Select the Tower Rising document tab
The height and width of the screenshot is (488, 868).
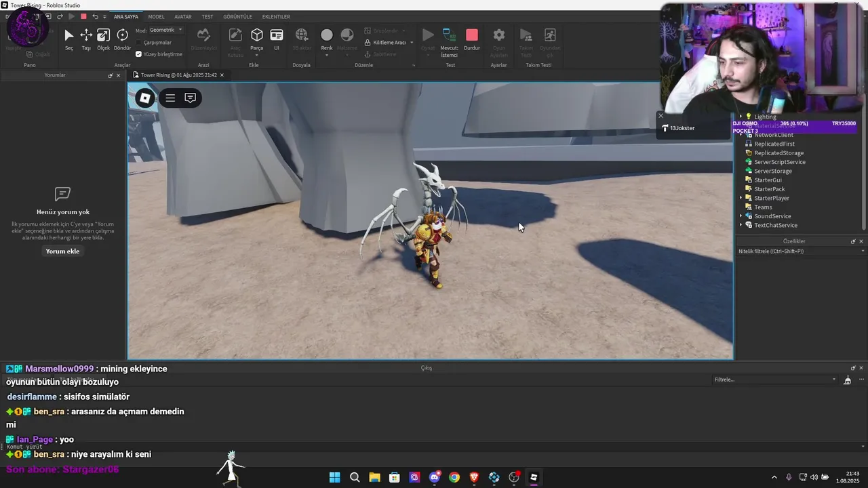click(178, 75)
